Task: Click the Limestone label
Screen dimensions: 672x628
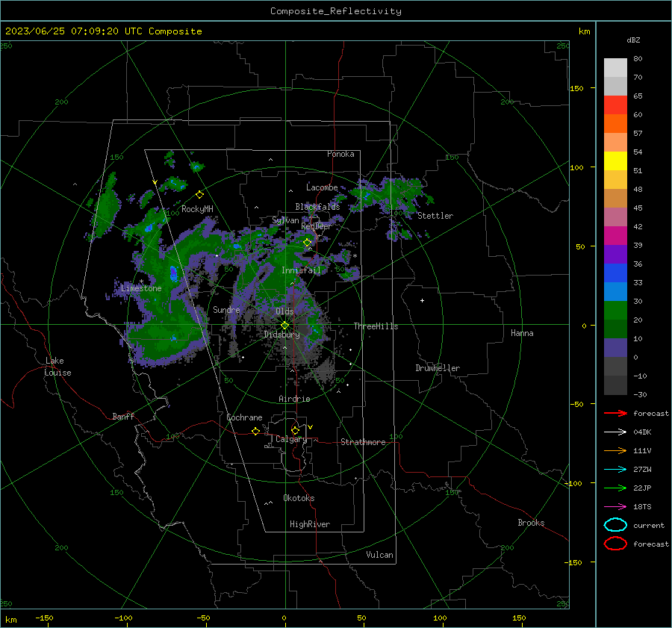Action: [x=141, y=288]
